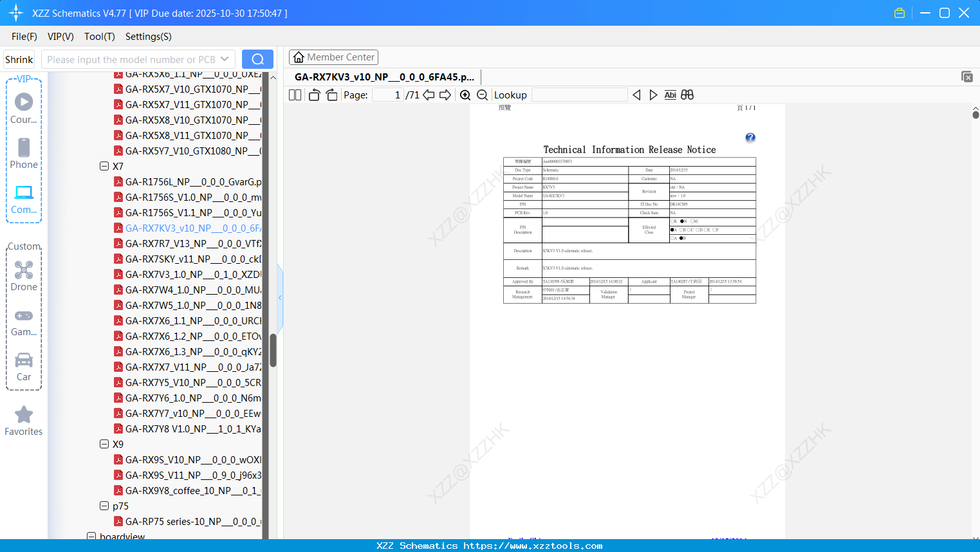The width and height of the screenshot is (980, 552).
Task: Open GA-R1756L_NP file
Action: [188, 181]
